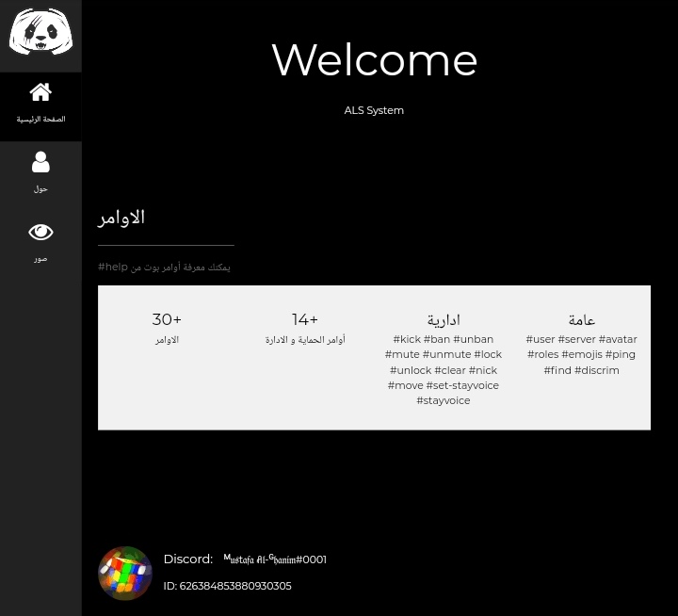Open the صور sidebar menu label
This screenshot has height=616, width=678.
(40, 259)
